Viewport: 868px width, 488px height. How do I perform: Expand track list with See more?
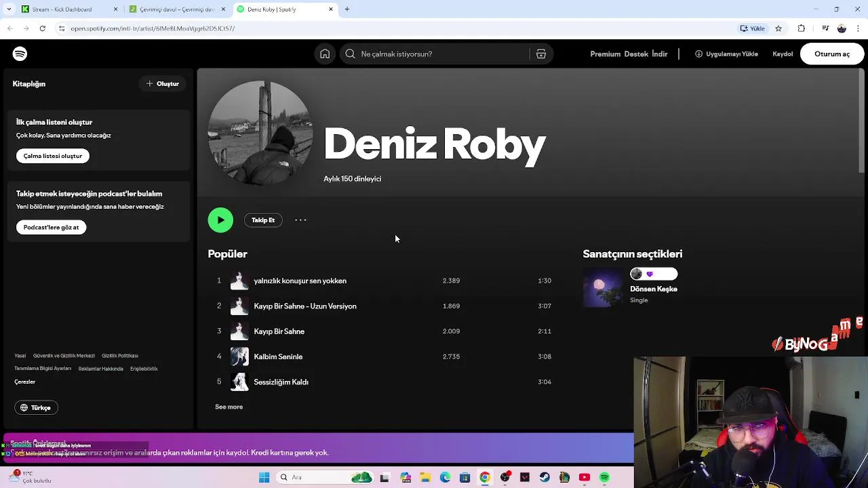(x=229, y=407)
